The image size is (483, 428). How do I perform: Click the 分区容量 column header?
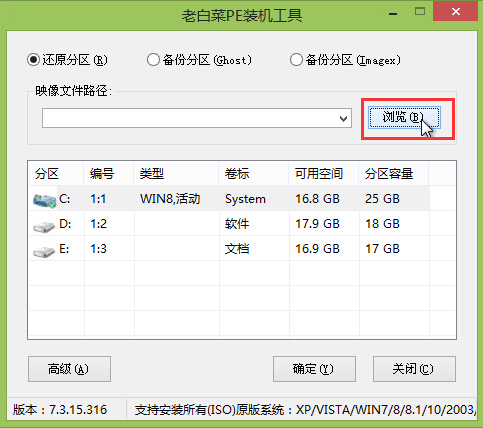point(394,174)
